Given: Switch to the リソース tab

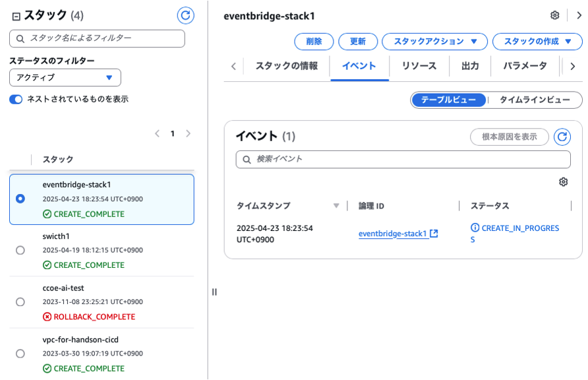Looking at the screenshot, I should pos(419,66).
